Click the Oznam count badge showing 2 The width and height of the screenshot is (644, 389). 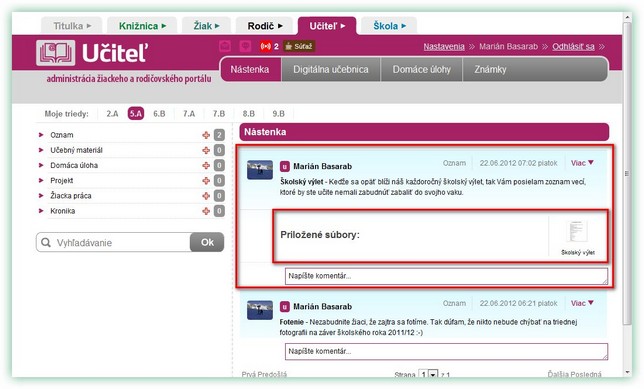tap(219, 135)
